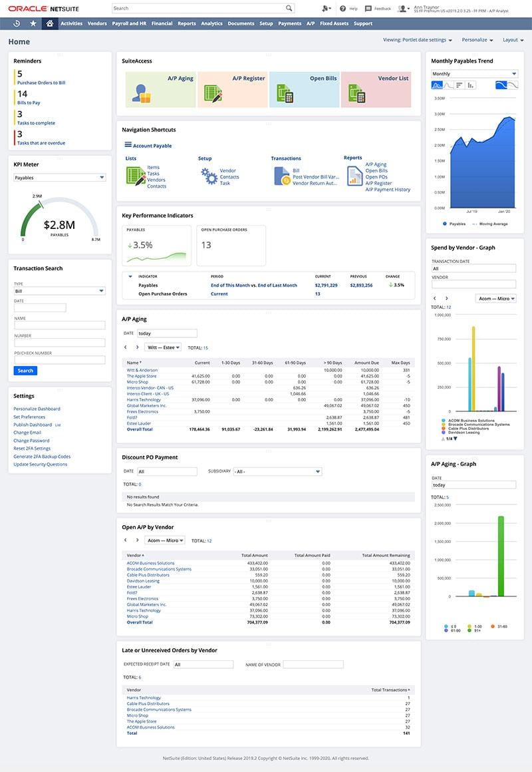Open the Payroll and HR menu

(129, 23)
